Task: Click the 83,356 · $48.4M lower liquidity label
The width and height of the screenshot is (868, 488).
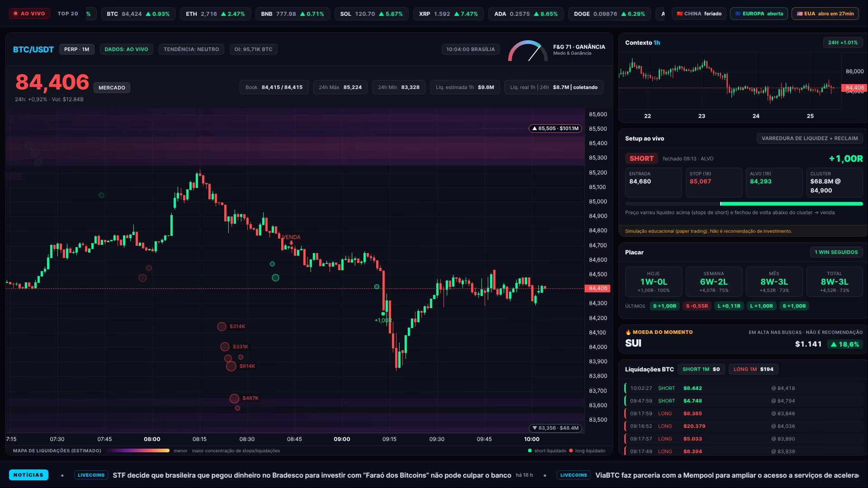Action: click(555, 428)
